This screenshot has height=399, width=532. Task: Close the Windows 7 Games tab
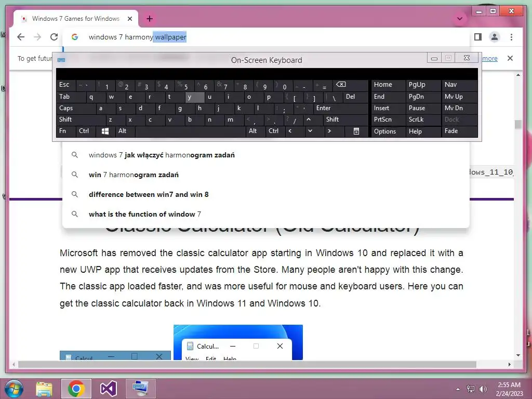coord(129,19)
